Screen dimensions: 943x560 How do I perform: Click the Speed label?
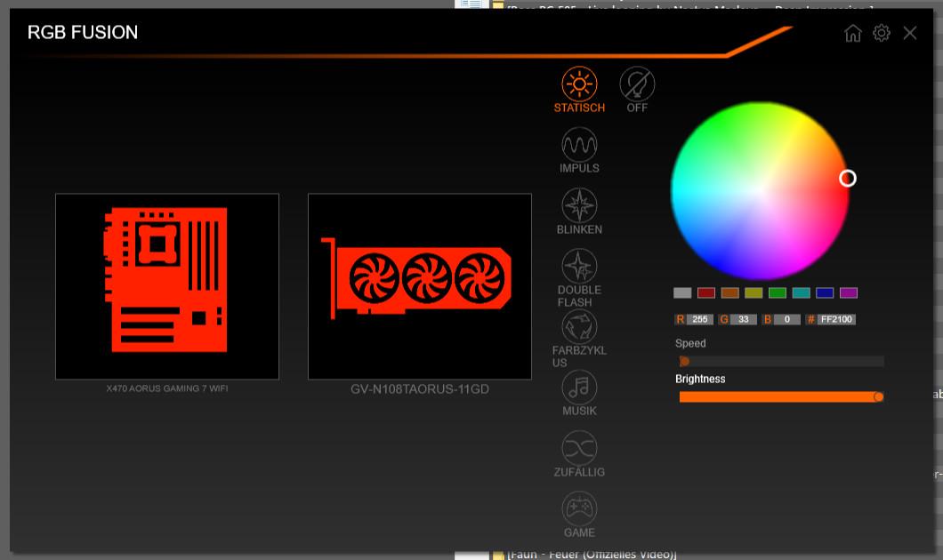(x=690, y=343)
